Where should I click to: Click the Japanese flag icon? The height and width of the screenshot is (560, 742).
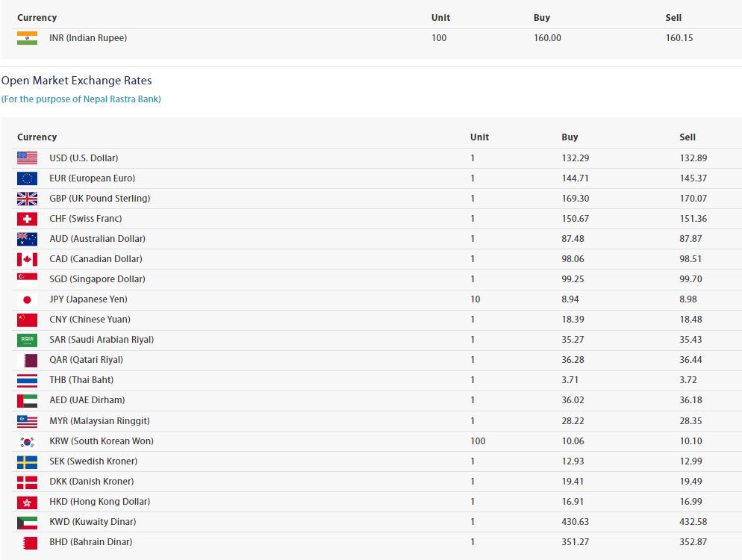27,299
